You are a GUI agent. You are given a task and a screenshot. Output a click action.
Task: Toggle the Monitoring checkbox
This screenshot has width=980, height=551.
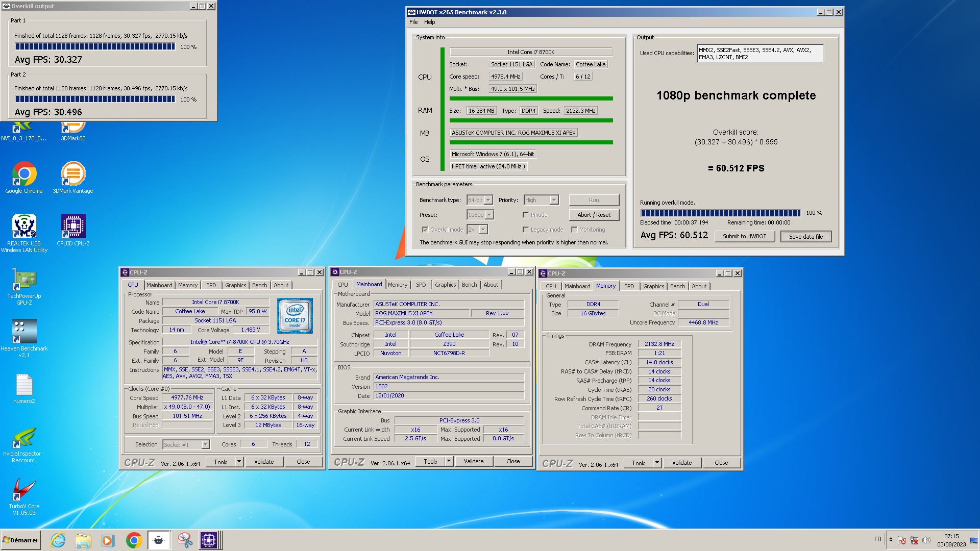pyautogui.click(x=574, y=230)
